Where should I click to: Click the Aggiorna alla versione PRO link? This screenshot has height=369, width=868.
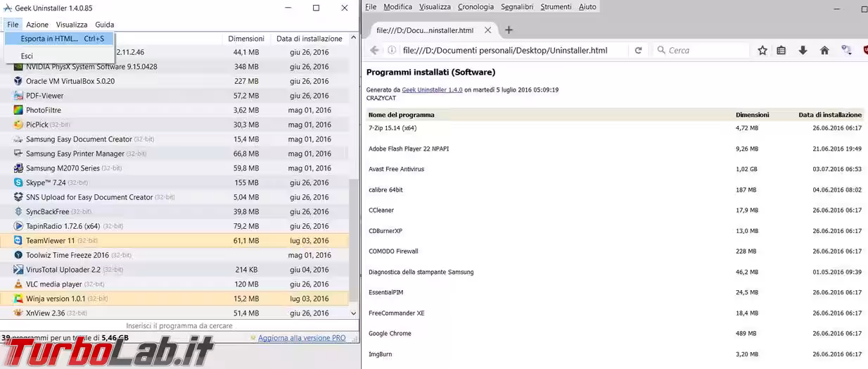tap(302, 338)
